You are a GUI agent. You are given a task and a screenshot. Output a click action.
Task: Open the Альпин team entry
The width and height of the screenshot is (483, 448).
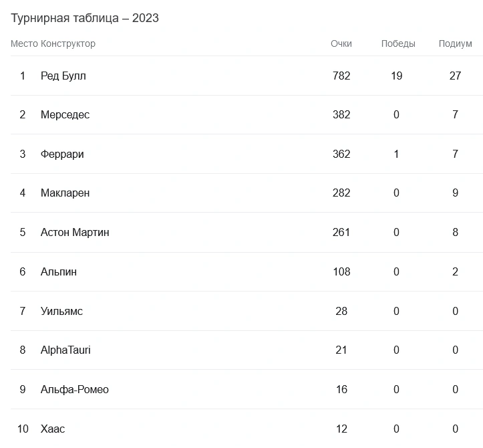(59, 271)
